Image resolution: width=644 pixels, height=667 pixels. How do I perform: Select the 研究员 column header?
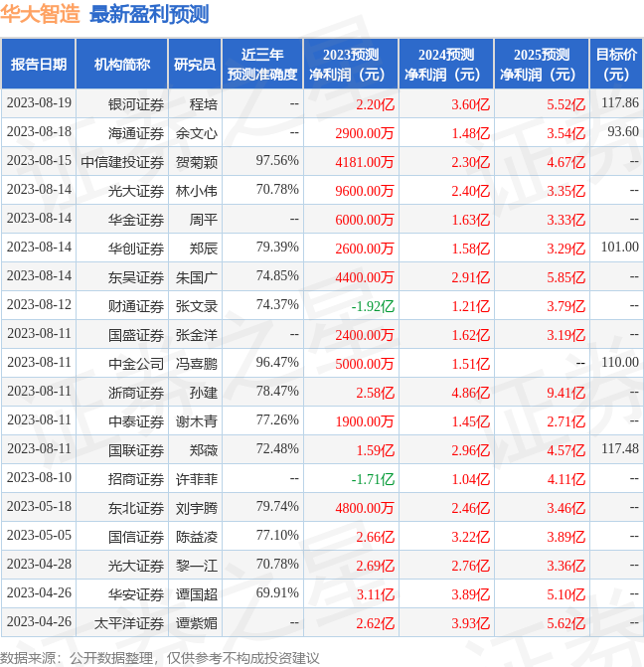[195, 65]
